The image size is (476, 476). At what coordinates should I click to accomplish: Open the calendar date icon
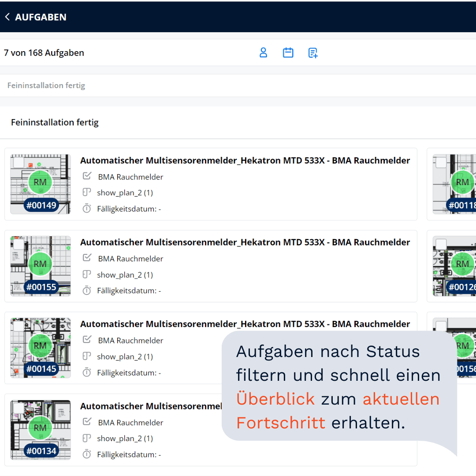(288, 53)
